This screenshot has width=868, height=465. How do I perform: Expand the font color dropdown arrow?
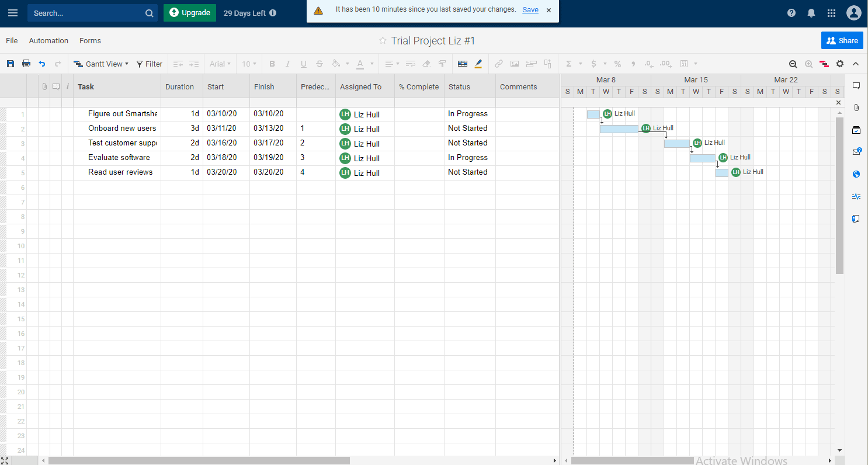372,64
